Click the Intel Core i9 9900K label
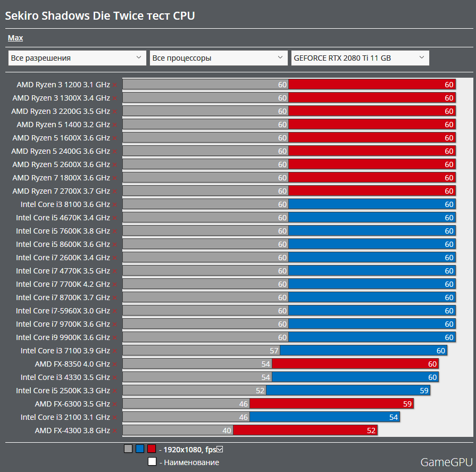Screen dimensions: 476x472 (x=63, y=337)
